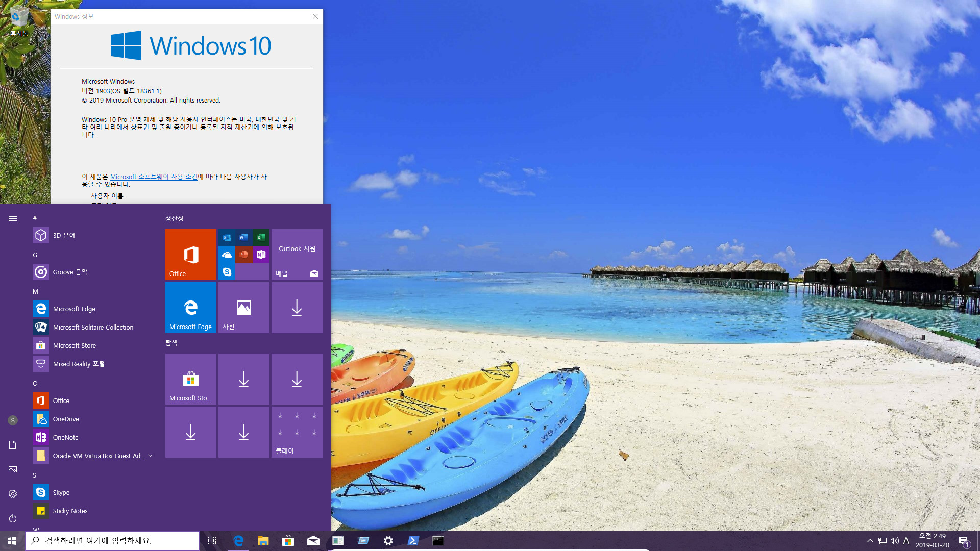Open Settings gear on the taskbar

[388, 541]
